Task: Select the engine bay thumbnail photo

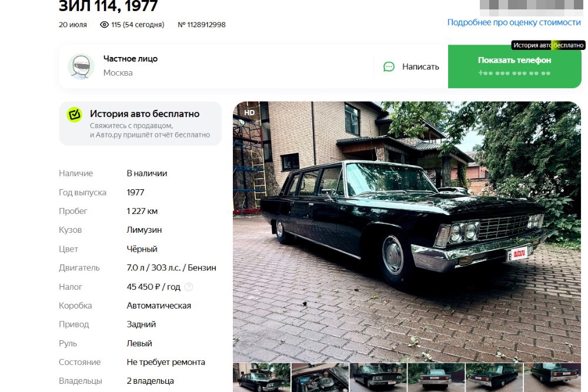Action: pyautogui.click(x=320, y=377)
